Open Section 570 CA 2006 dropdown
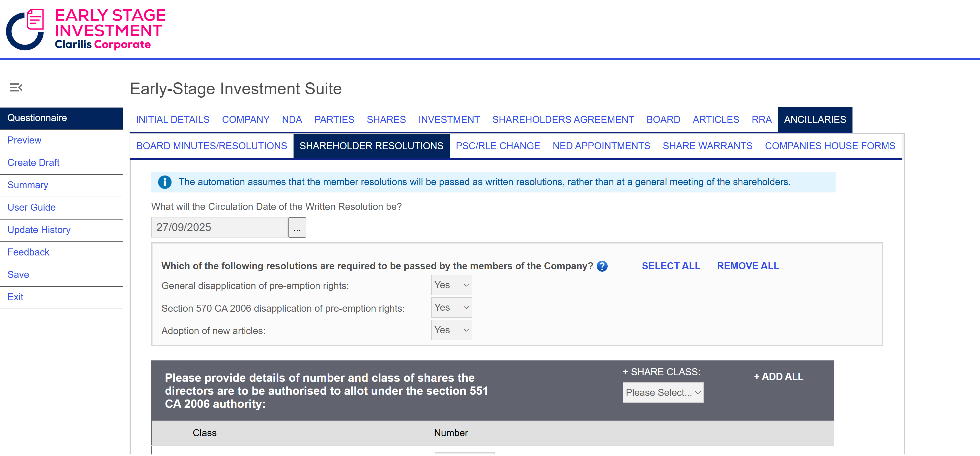 451,308
